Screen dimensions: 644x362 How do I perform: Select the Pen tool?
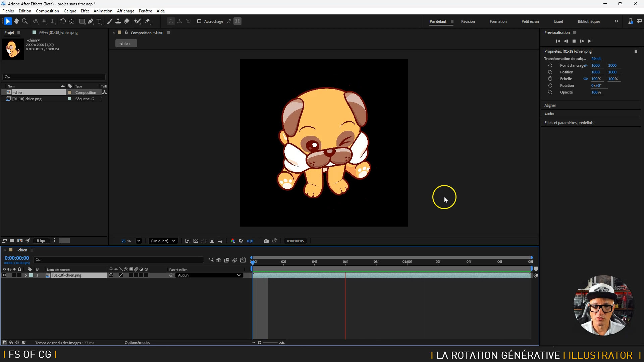tap(91, 21)
